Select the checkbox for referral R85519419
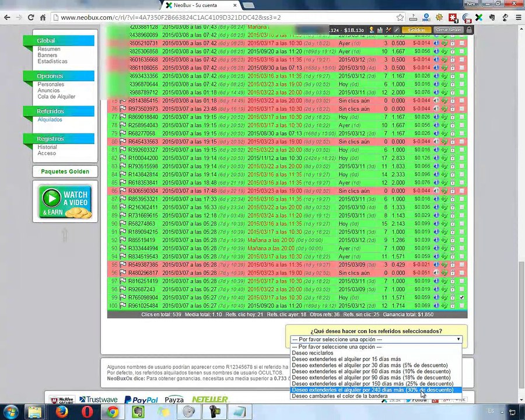Viewport: 525px width, 420px height. pos(462,240)
